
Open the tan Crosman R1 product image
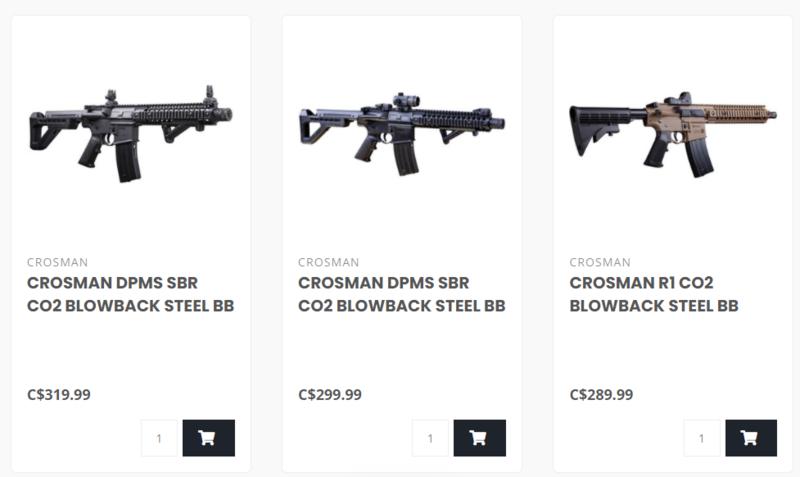click(x=672, y=135)
